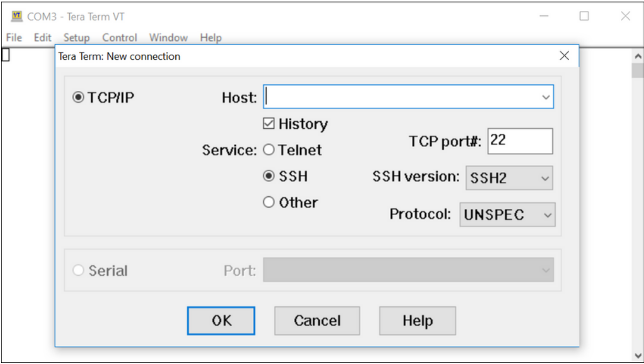Viewport: 644px width, 364px height.
Task: Click the 'Protocol:' label
Action: click(x=420, y=214)
